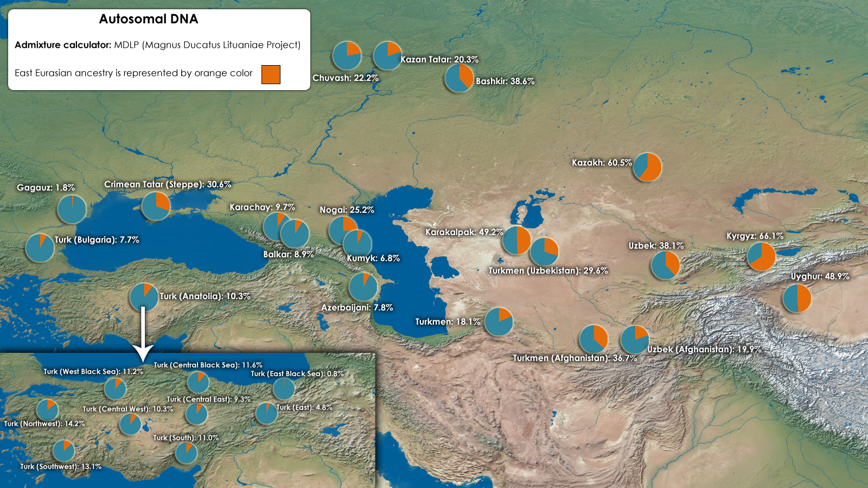
Task: Click the label Kyrgyz: 66.1%
Action: 755,236
